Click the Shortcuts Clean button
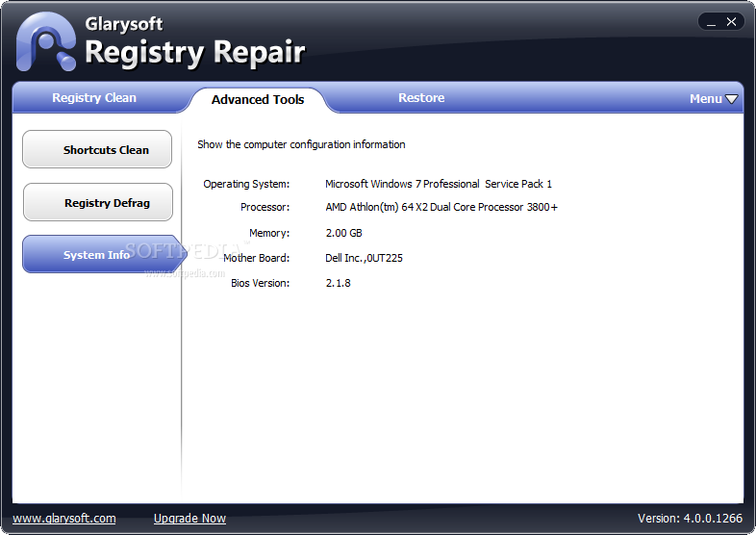 pos(97,149)
